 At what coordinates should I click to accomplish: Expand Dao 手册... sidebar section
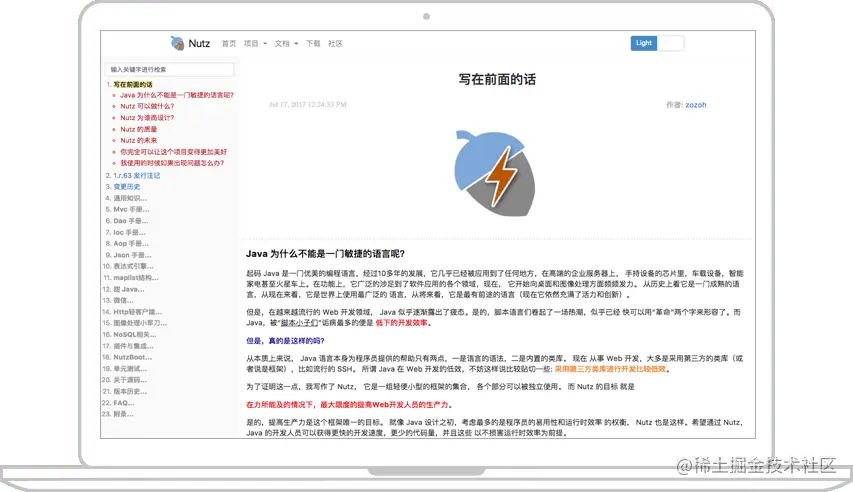pos(131,221)
